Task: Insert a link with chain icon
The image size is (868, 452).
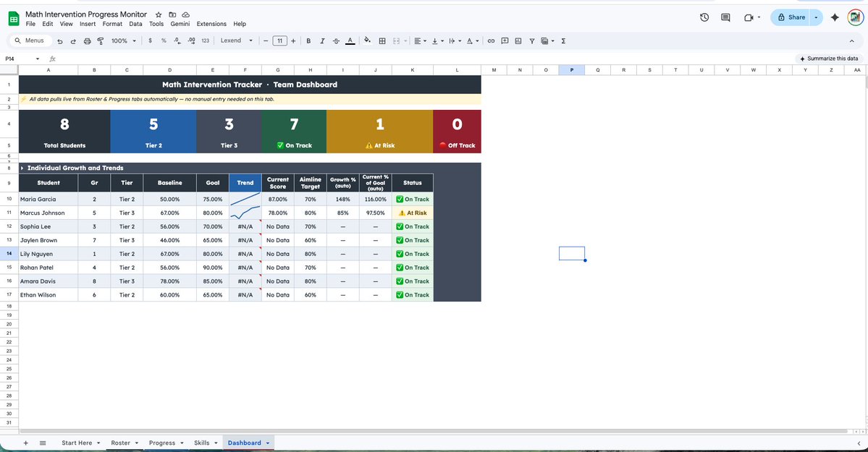Action: [x=491, y=41]
